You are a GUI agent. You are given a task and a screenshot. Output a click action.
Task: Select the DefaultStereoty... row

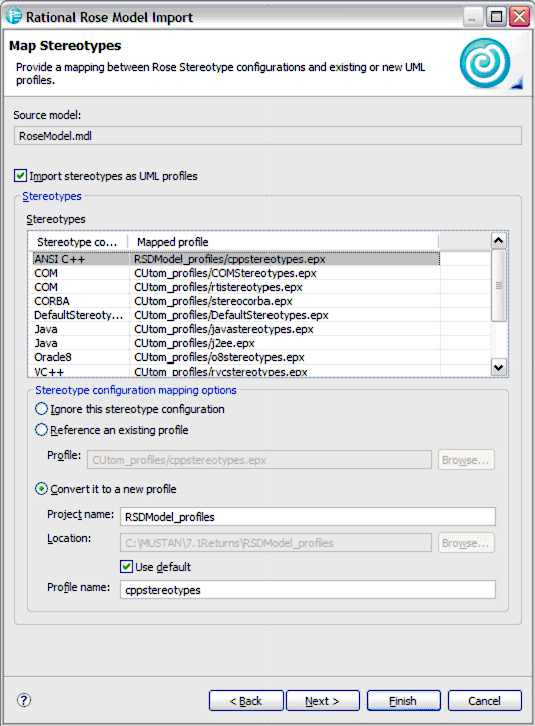click(236, 315)
